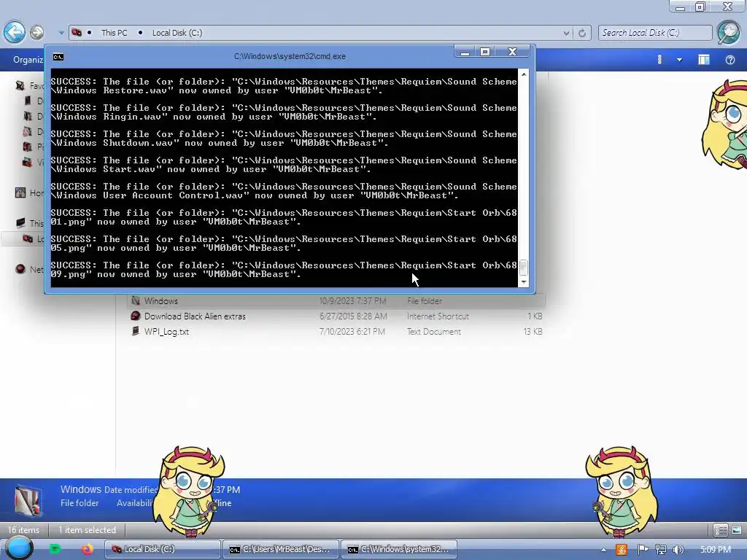Image resolution: width=747 pixels, height=560 pixels.
Task: Click the Homegroup icon in sidebar
Action: (20, 192)
